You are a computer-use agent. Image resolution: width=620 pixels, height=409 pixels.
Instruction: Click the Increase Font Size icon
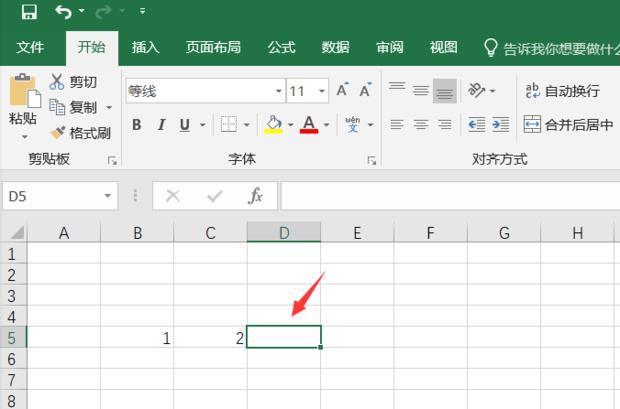(x=342, y=91)
